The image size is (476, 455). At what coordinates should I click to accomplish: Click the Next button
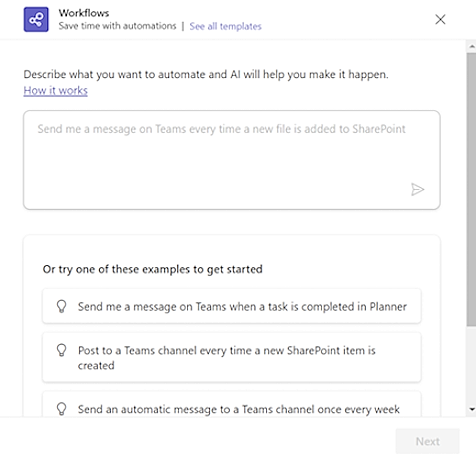(x=427, y=441)
